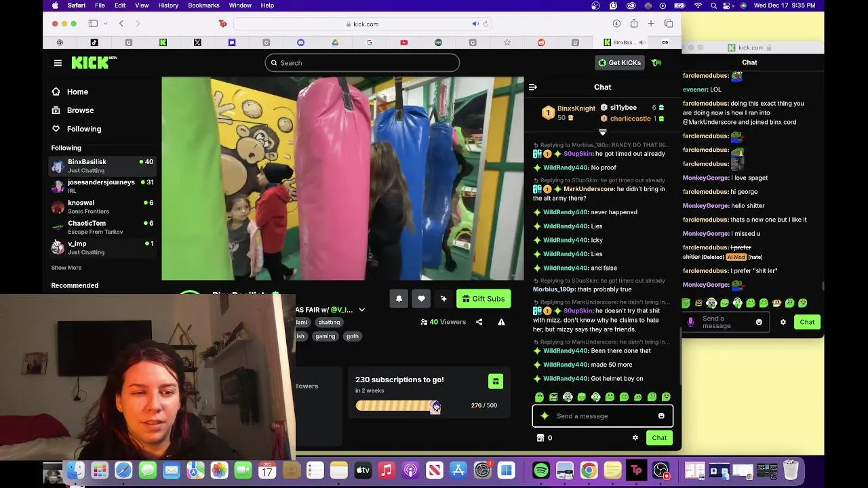Click the share stream icon
This screenshot has height=488, width=868.
click(x=479, y=322)
